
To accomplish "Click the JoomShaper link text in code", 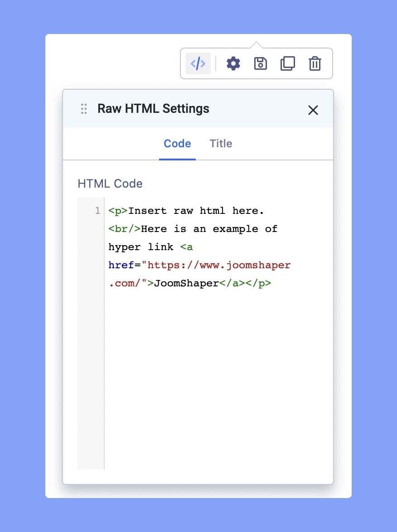I will (x=186, y=283).
